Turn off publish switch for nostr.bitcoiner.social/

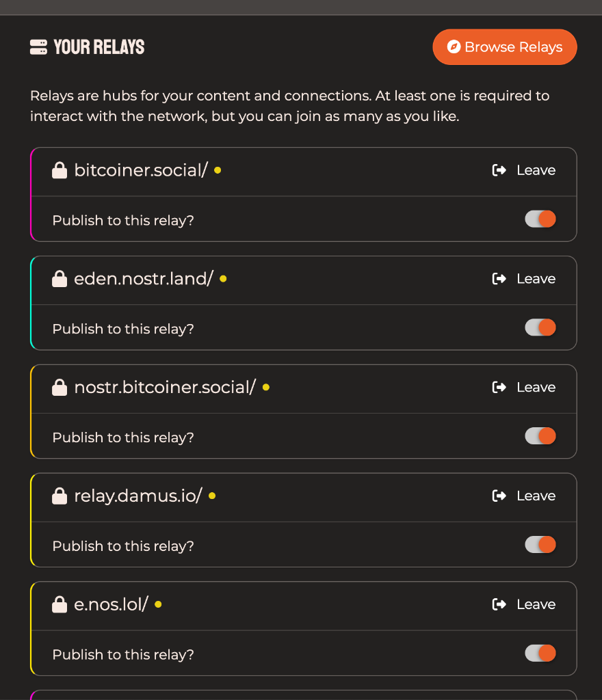point(540,436)
